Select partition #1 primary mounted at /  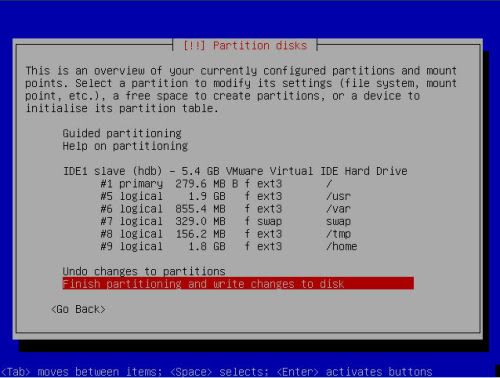217,184
